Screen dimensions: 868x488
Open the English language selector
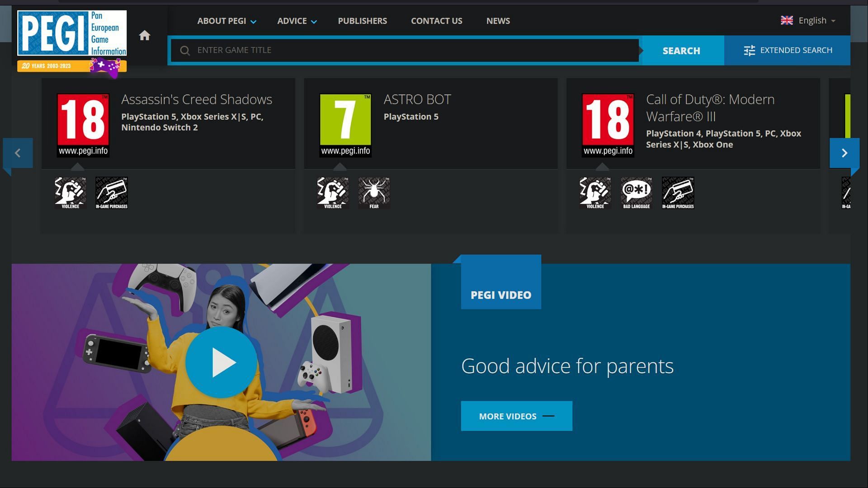click(x=808, y=20)
